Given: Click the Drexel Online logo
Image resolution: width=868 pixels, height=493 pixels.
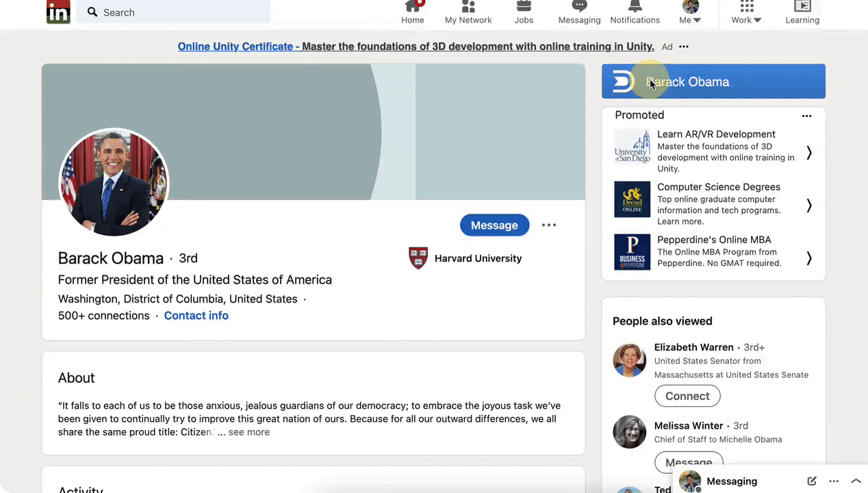Looking at the screenshot, I should tap(632, 199).
